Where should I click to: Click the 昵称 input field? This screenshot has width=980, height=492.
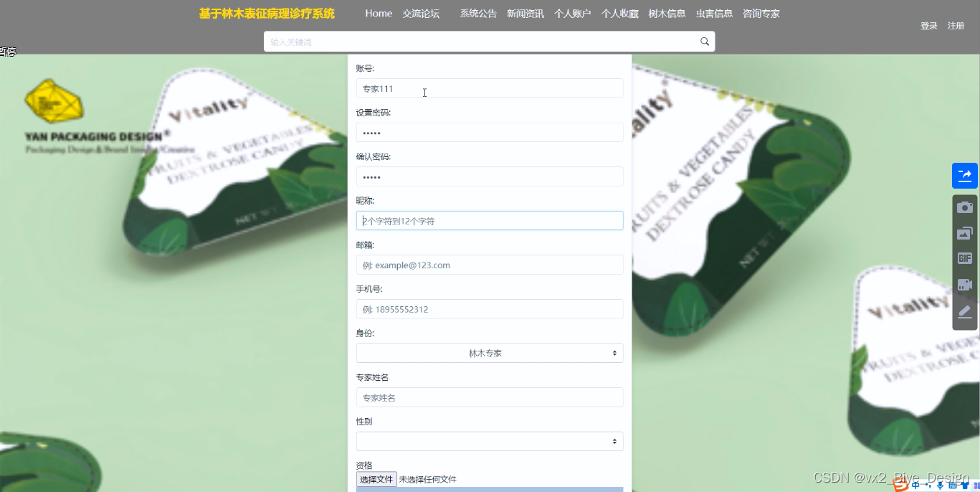[490, 221]
